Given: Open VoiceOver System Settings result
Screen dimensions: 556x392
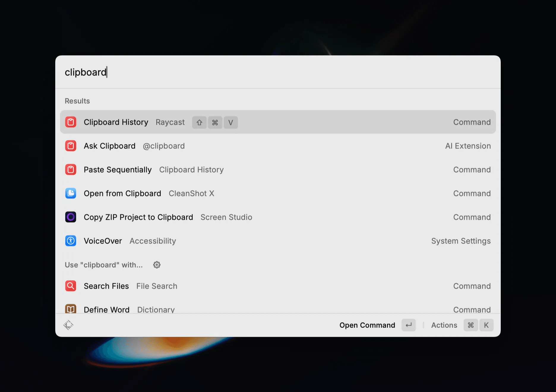Looking at the screenshot, I should [278, 241].
